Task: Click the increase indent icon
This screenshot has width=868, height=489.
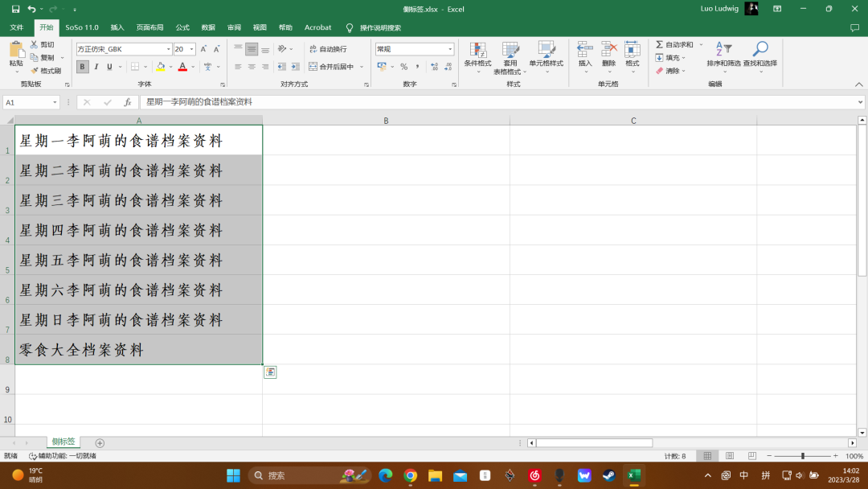Action: pos(296,67)
